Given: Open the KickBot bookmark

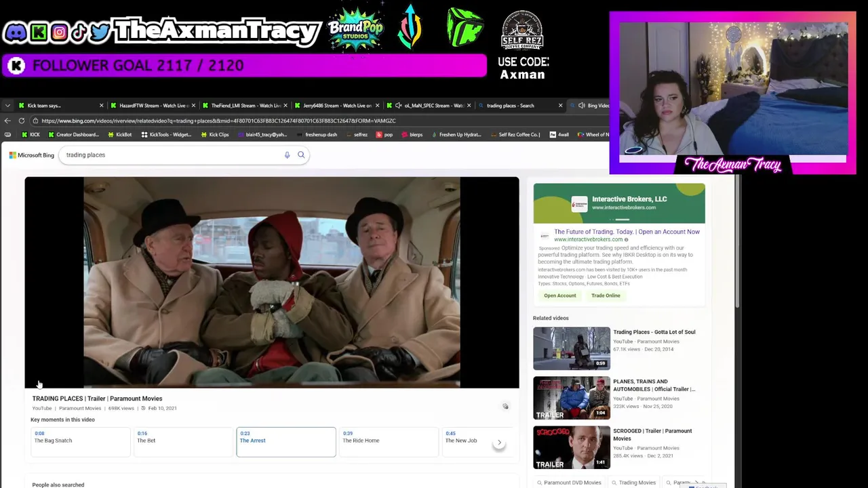Looking at the screenshot, I should [120, 135].
